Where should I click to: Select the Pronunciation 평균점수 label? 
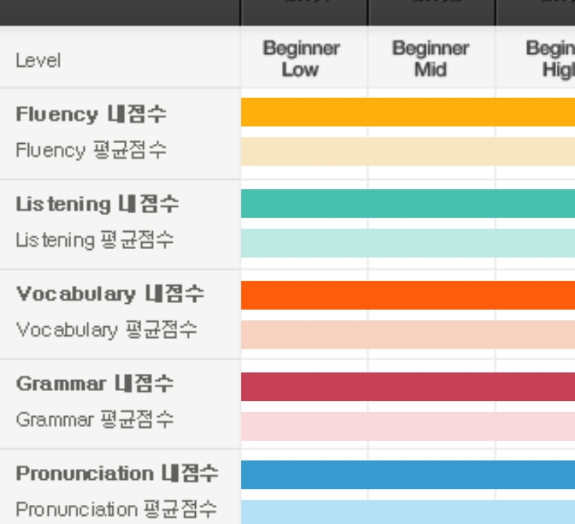[x=117, y=509]
